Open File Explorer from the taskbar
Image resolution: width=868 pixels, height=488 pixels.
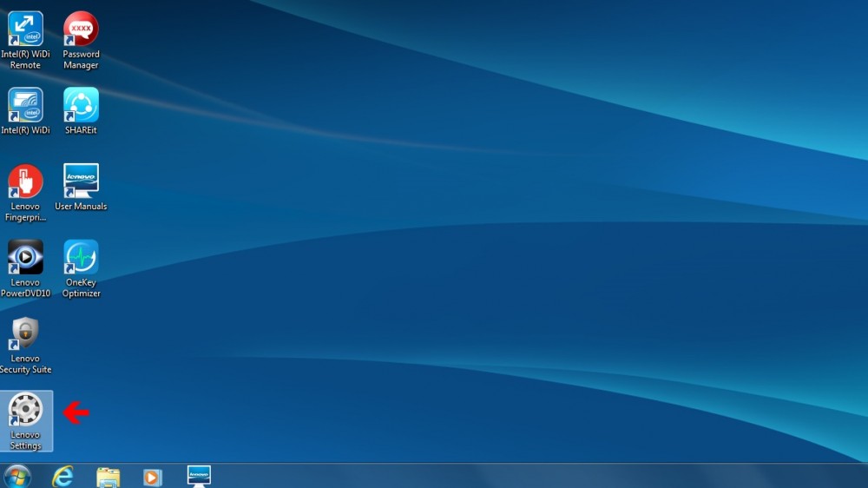pyautogui.click(x=108, y=477)
